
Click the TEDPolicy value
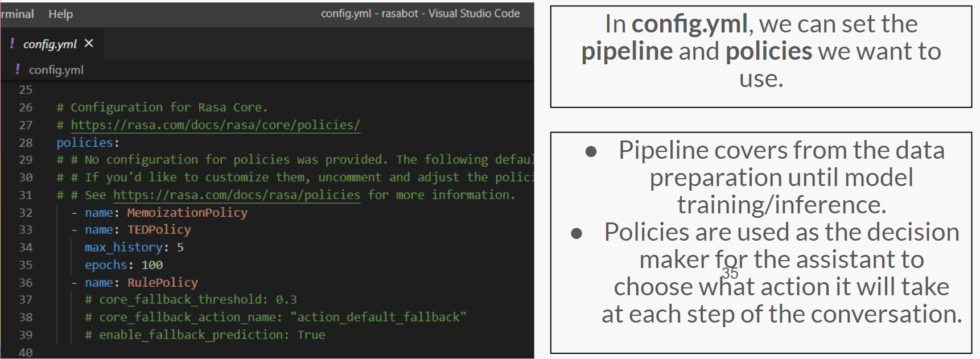[159, 230]
